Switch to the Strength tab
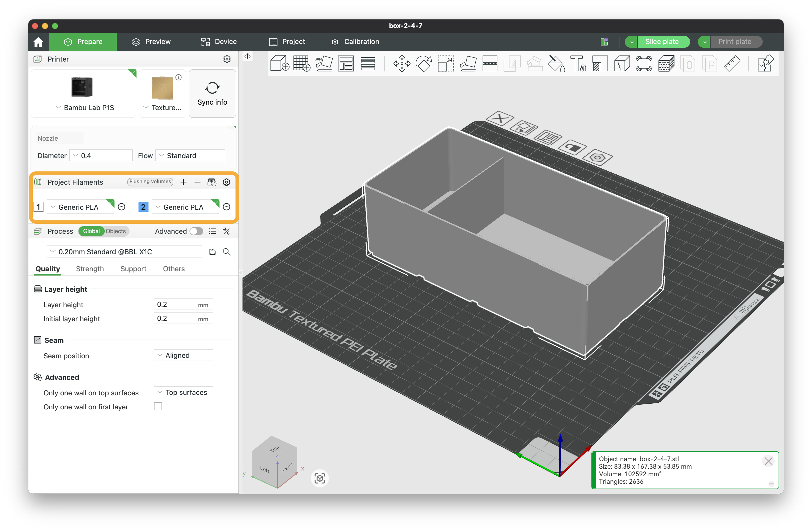Viewport: 812px width, 531px height. tap(90, 269)
